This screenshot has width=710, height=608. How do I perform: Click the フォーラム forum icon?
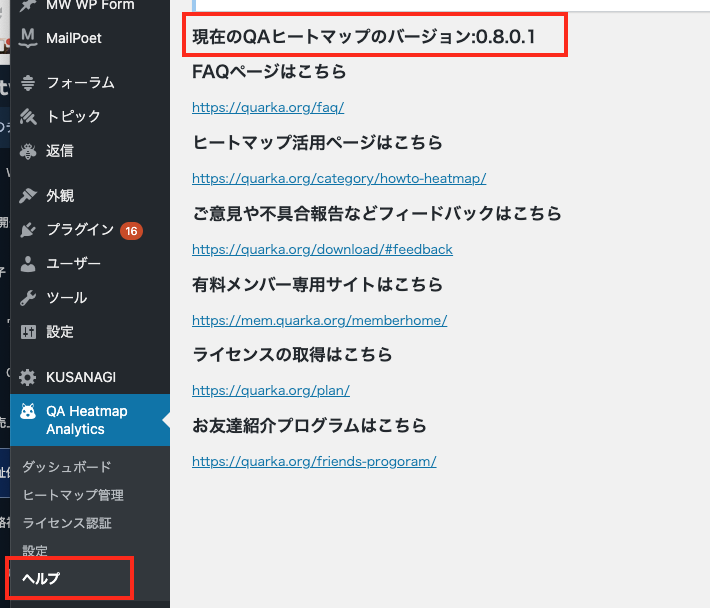pos(28,83)
